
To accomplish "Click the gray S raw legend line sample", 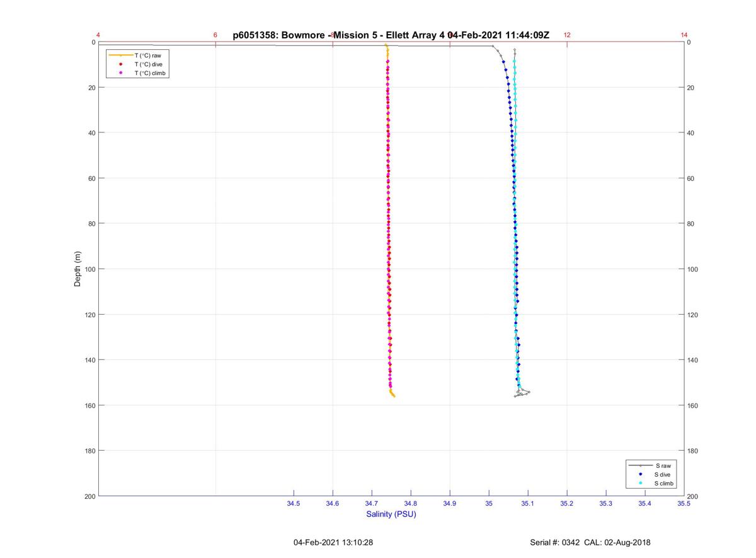I will 640,465.
